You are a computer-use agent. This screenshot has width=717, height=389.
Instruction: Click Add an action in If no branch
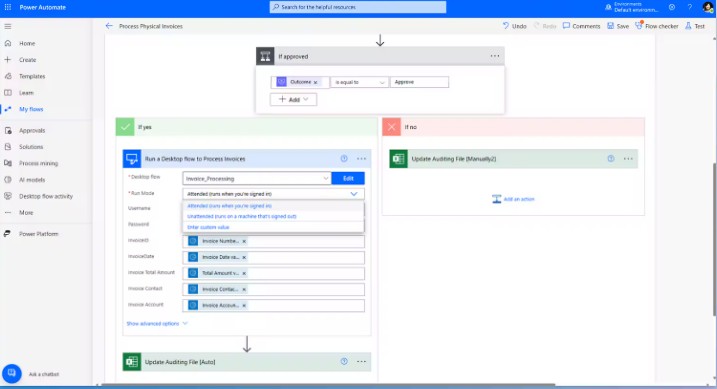[513, 199]
